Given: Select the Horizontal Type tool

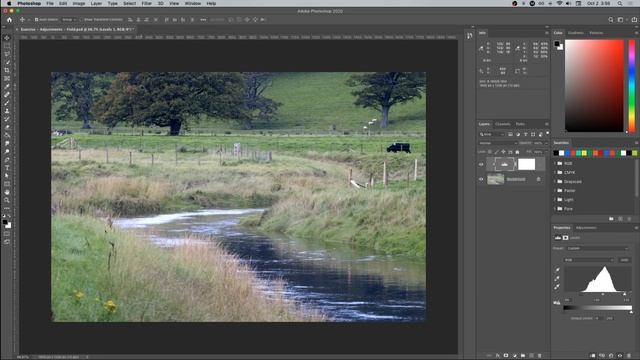Looking at the screenshot, I should 7,168.
